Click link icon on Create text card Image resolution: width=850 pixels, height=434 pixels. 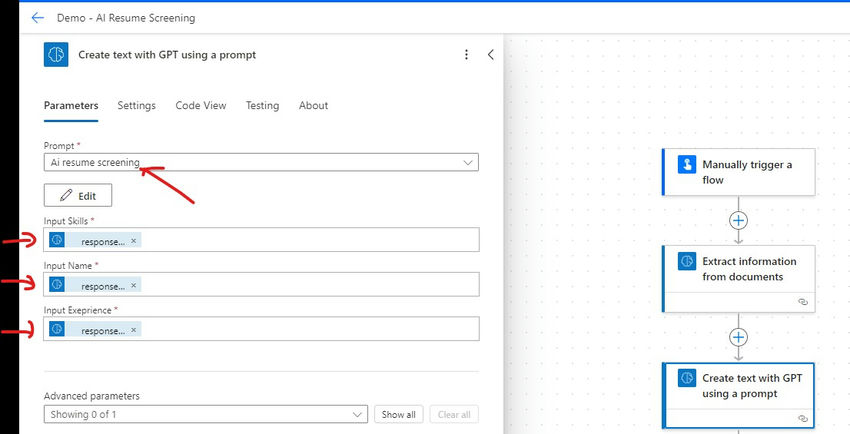(x=803, y=418)
